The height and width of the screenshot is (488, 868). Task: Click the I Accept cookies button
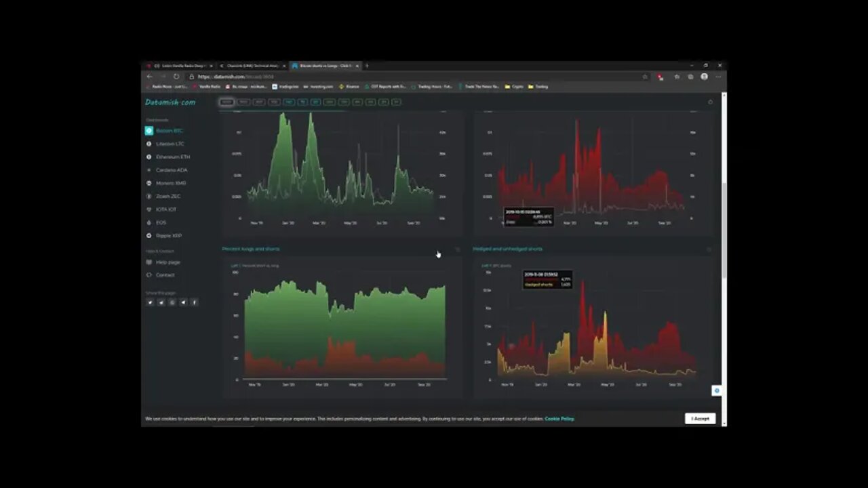(x=700, y=419)
